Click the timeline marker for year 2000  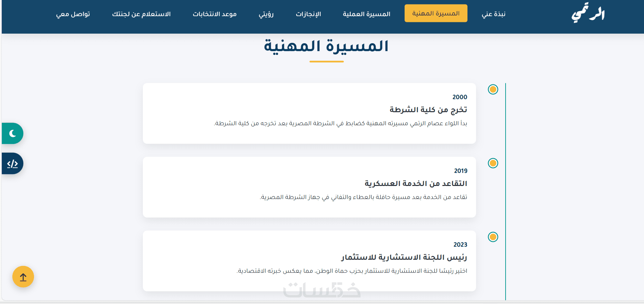coord(493,90)
